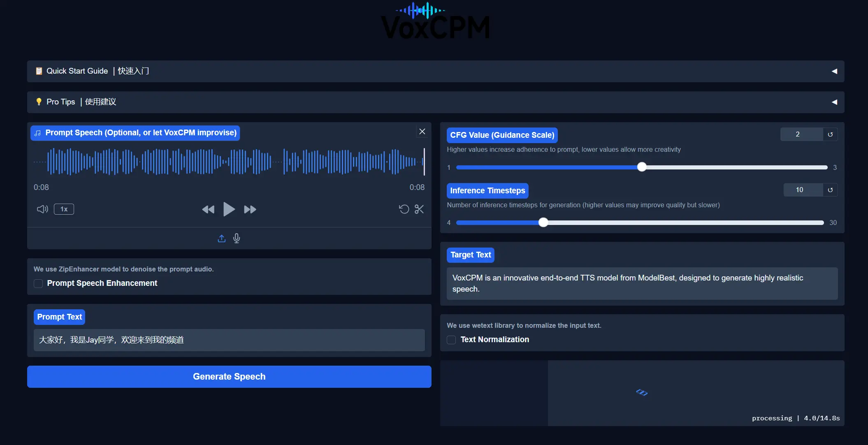Remove the prompt audio with the X
Viewport: 868px width, 445px height.
pos(422,132)
